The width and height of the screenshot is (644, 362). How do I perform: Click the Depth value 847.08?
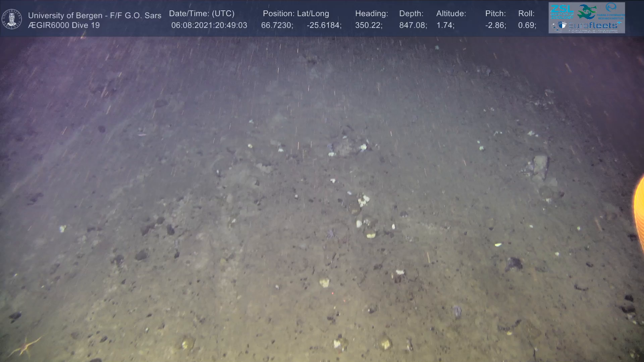pos(413,25)
